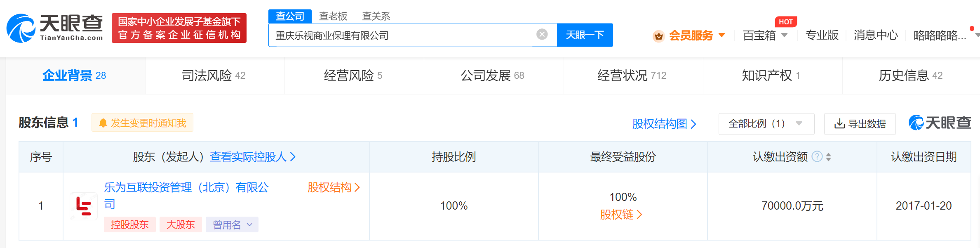Screen dimensions: 980x248
Task: Sort by 认缴出资额 using sort arrows
Action: tap(829, 157)
